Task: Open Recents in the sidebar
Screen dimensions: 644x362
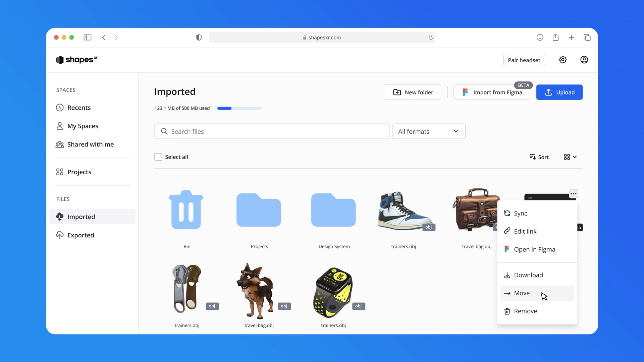Action: 92,108
